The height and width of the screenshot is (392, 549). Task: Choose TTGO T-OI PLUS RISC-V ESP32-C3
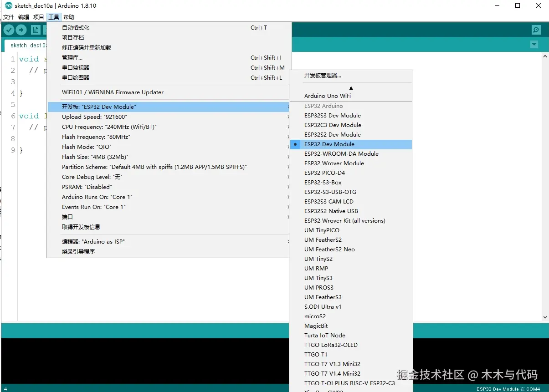click(351, 383)
